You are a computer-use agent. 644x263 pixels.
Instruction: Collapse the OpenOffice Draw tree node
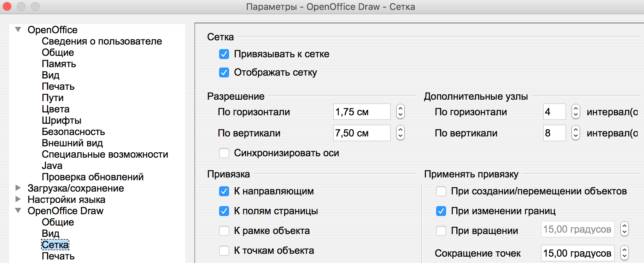point(18,211)
